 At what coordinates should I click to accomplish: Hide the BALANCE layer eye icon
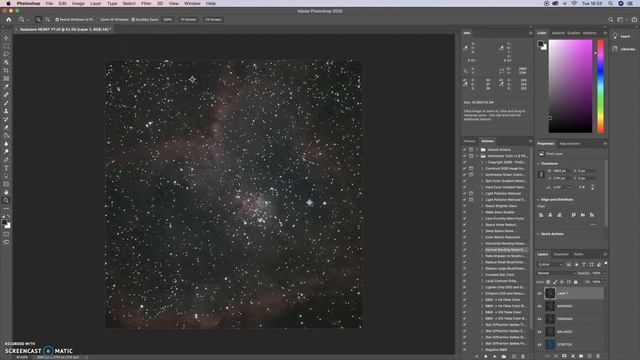pos(540,331)
